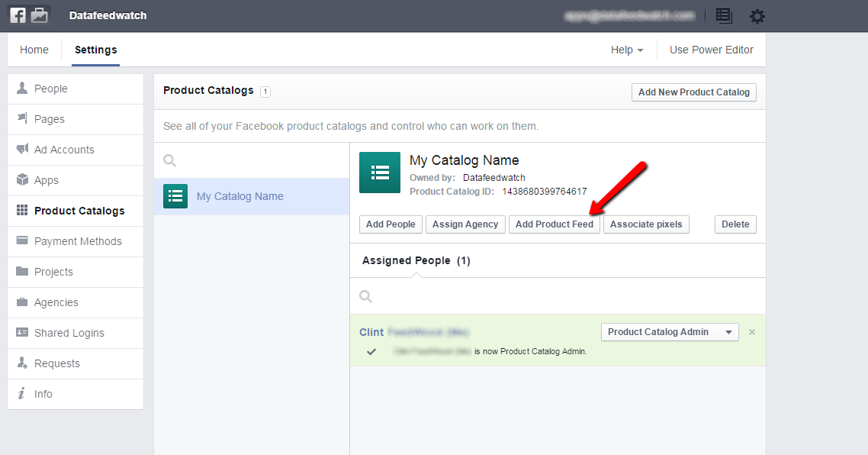Click the Product Catalogs panel heading
868x455 pixels.
coord(208,90)
